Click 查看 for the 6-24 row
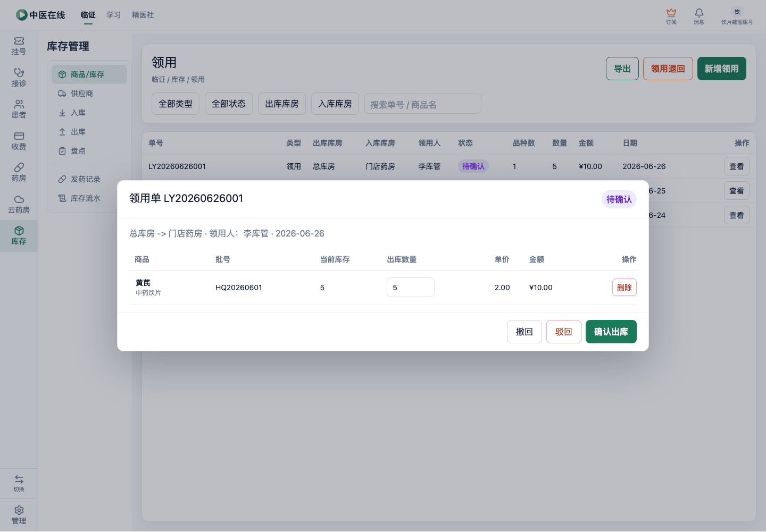Viewport: 766px width, 532px height. [737, 215]
